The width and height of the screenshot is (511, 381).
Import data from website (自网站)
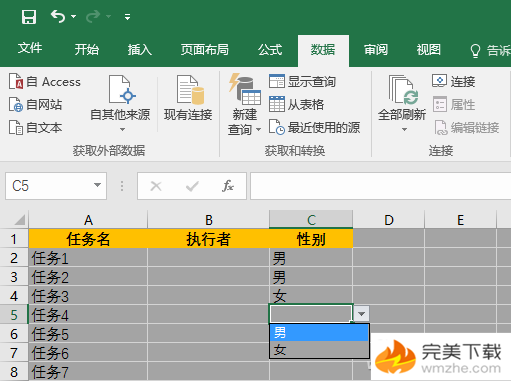pyautogui.click(x=35, y=105)
